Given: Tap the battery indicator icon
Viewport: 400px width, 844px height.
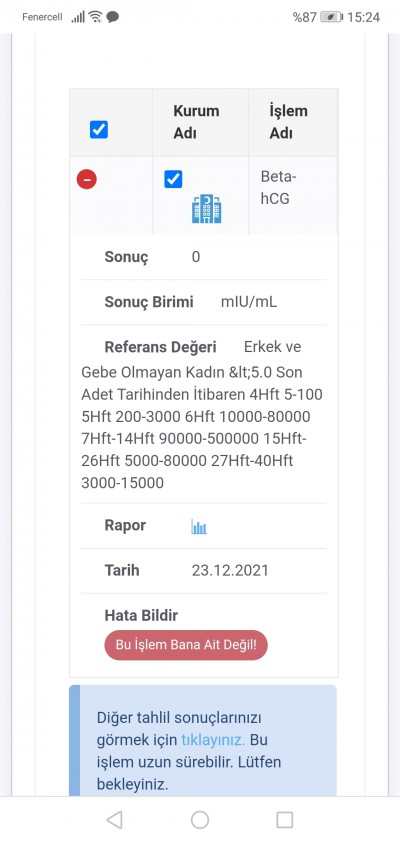Looking at the screenshot, I should click(x=331, y=17).
